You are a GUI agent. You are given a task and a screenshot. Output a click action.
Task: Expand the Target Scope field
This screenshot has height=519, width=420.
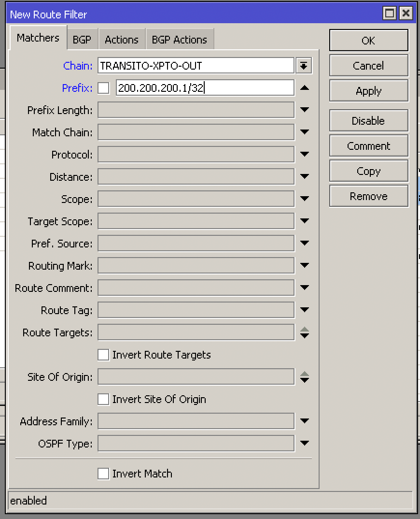coord(305,220)
